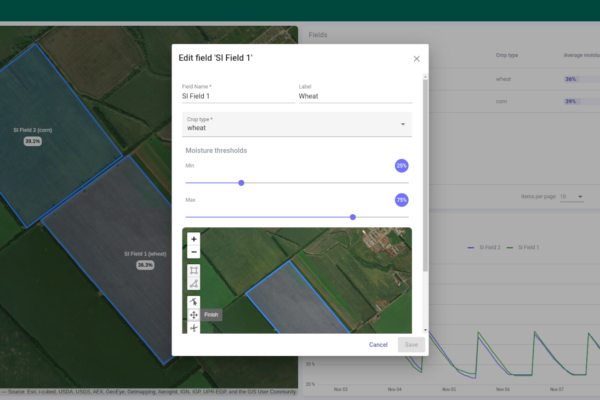
Task: Click the Max moisture slider handle
Action: point(353,216)
